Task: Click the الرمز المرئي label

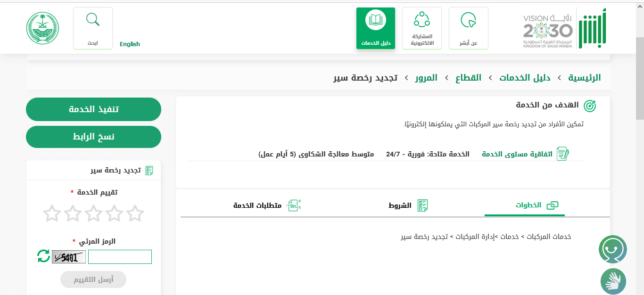Action: point(97,241)
